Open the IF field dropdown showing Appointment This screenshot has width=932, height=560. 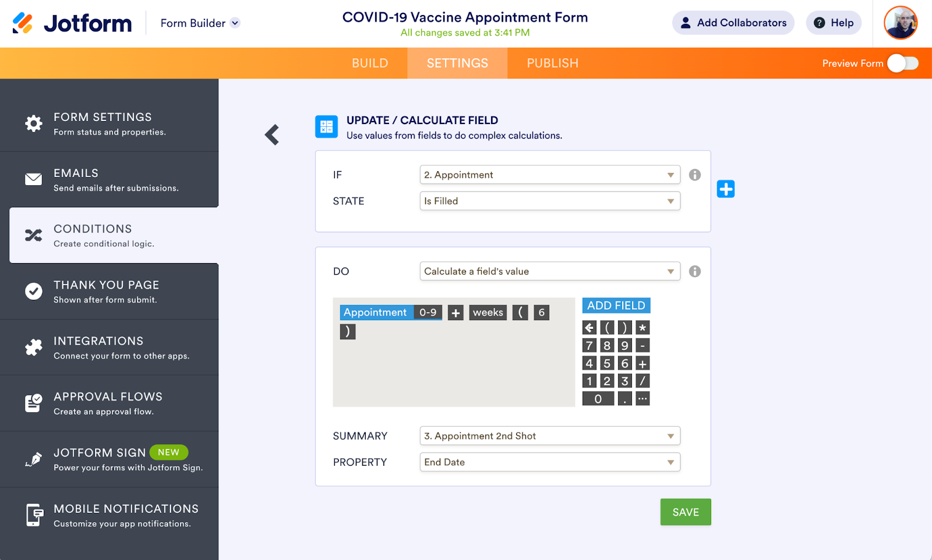[x=549, y=175]
